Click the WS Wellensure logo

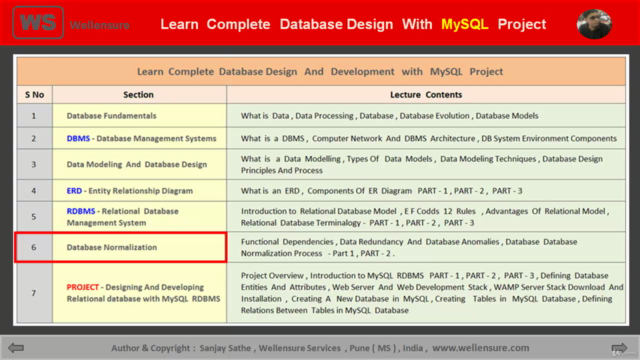(x=38, y=22)
